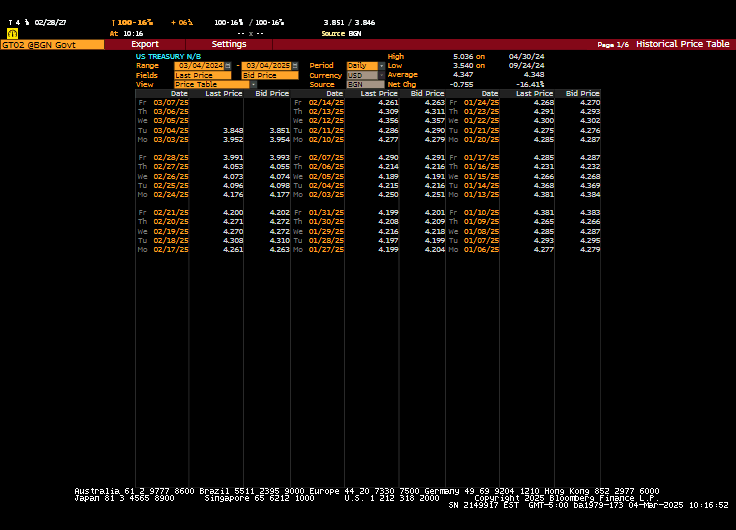Click the Source BGN label in the header

click(x=341, y=34)
